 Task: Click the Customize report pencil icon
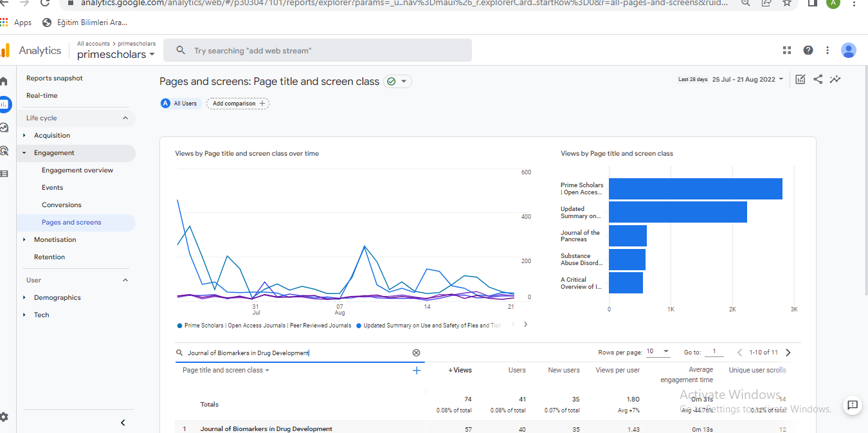(800, 79)
